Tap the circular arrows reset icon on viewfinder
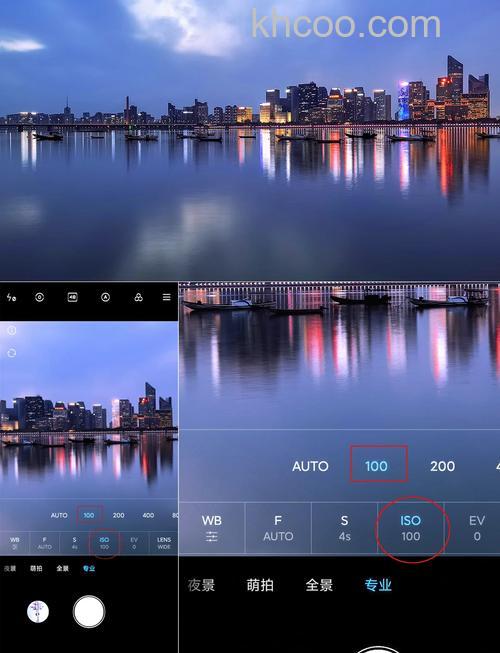The height and width of the screenshot is (653, 500). 12,353
